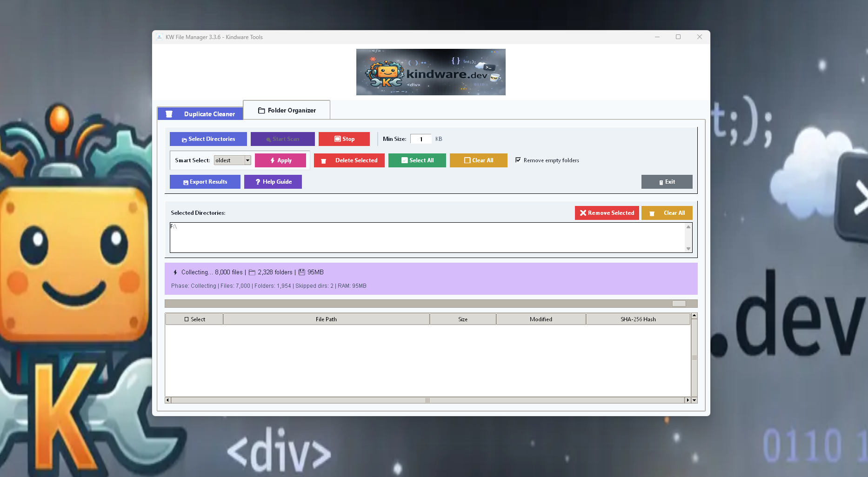
Task: Click the folder icon on Select Directories
Action: pos(184,139)
